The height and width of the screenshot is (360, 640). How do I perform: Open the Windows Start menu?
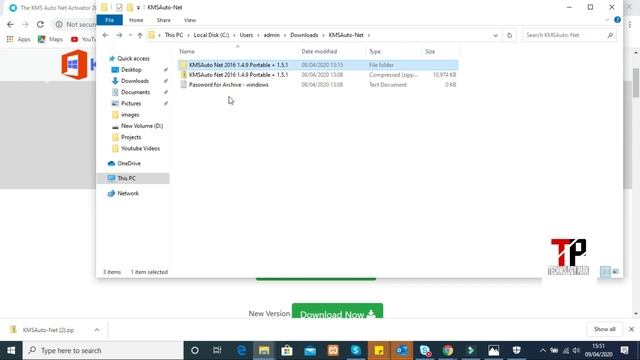[11, 351]
